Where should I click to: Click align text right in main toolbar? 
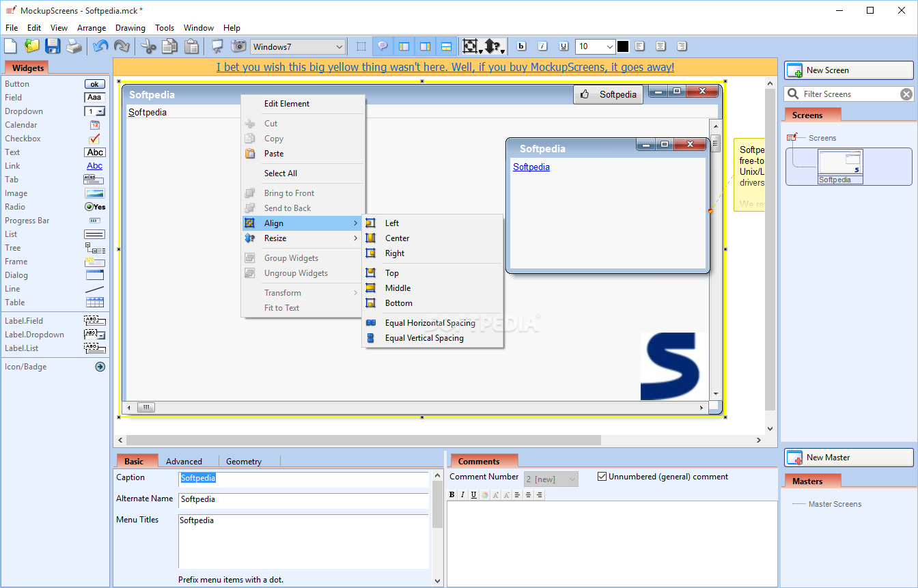tap(682, 46)
